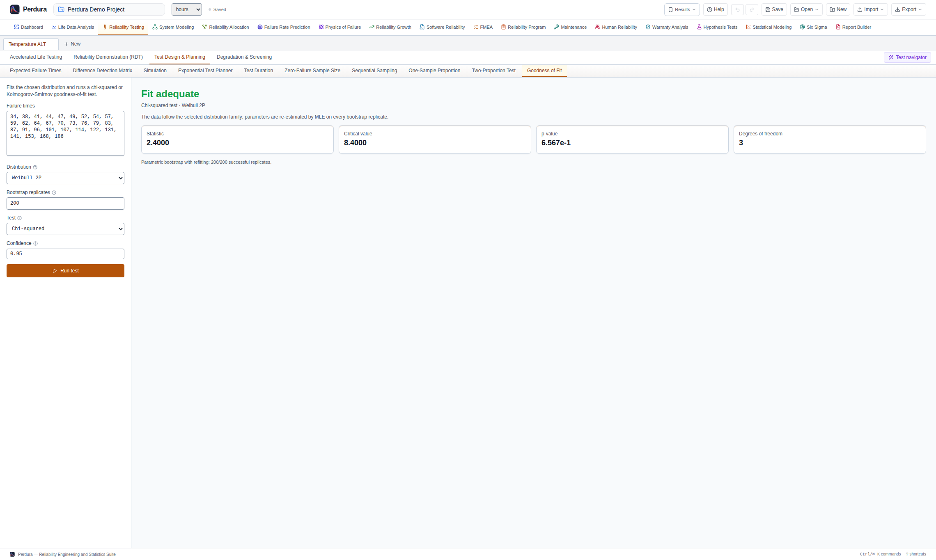
Task: Click the undo arrow icon
Action: 737,9
